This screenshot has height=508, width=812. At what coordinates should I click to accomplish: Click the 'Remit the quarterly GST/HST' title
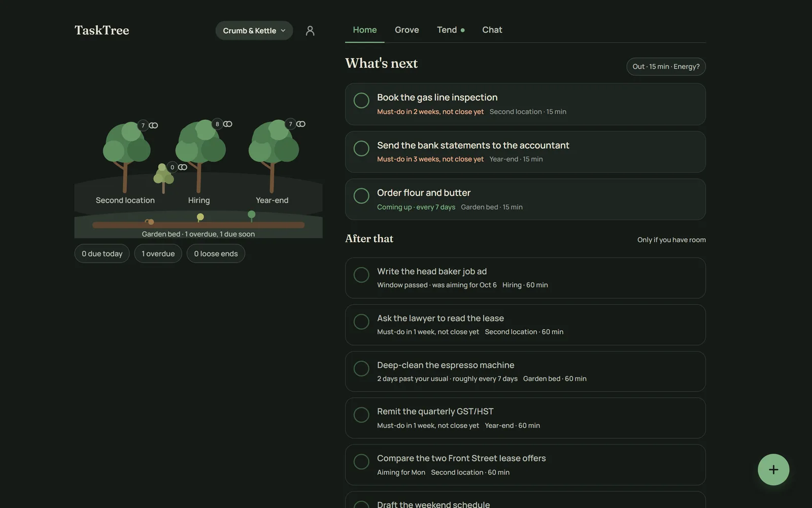click(435, 411)
